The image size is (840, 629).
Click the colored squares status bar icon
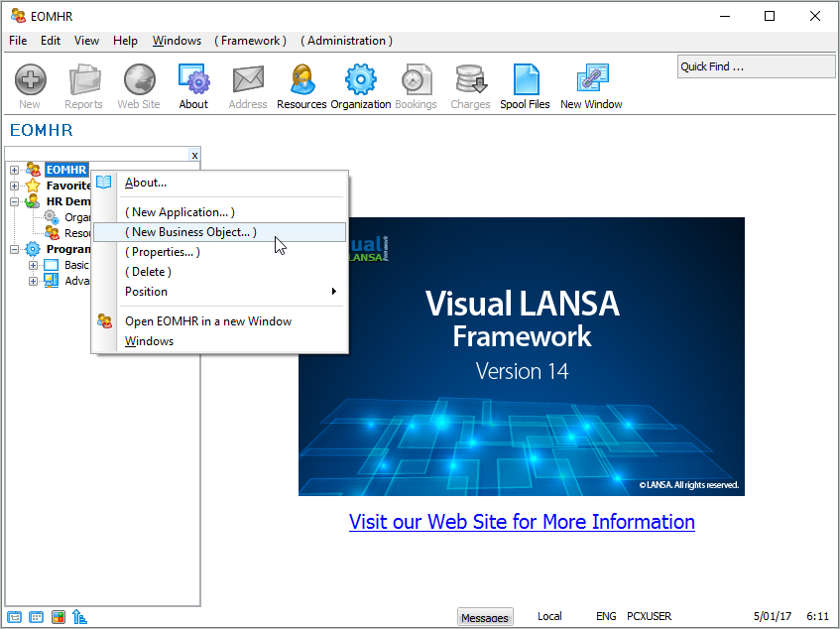(59, 617)
